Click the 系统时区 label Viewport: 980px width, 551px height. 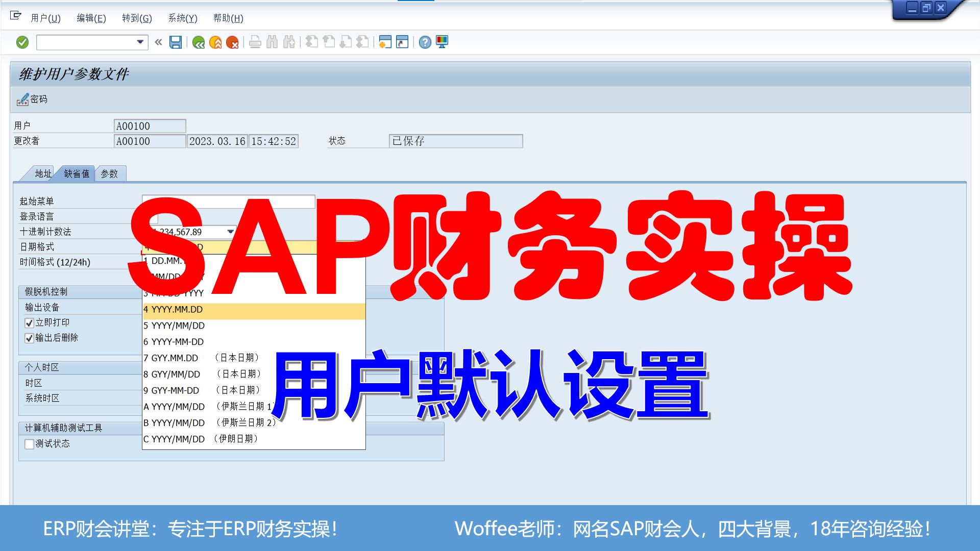pos(42,398)
